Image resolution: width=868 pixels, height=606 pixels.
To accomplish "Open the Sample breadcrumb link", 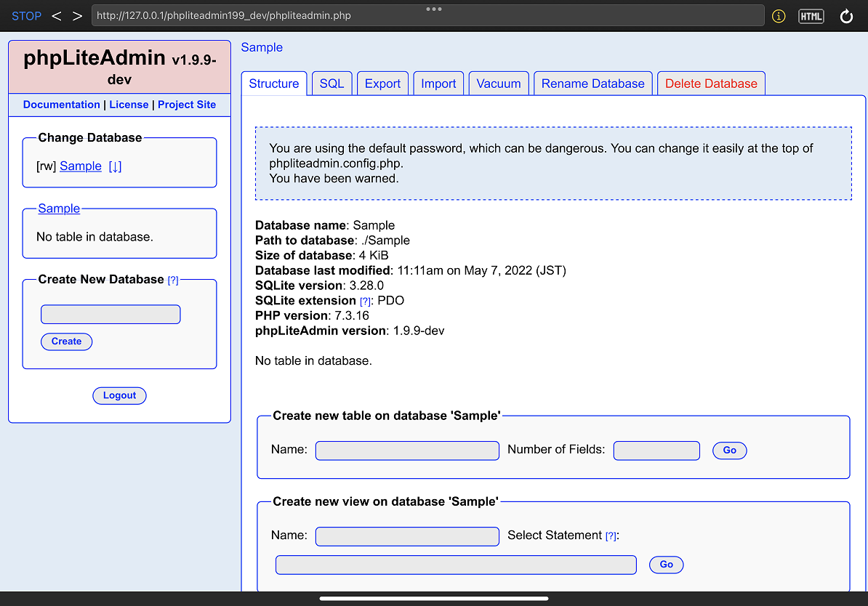I will [262, 48].
